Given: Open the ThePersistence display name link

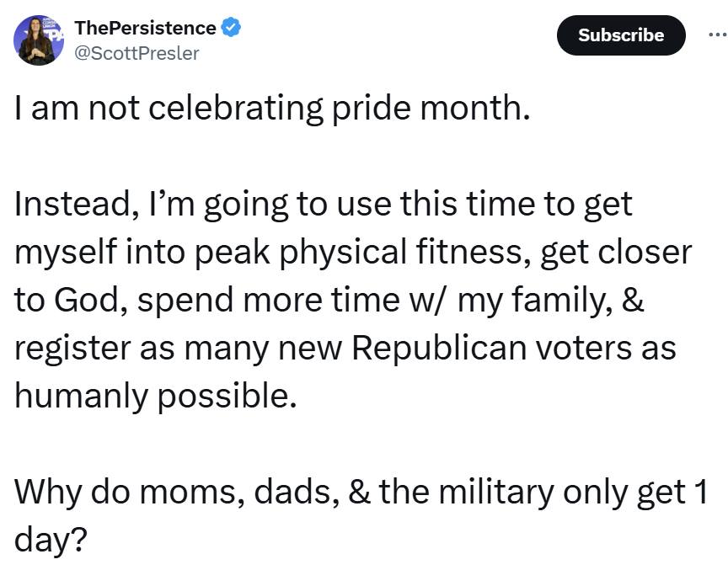Looking at the screenshot, I should (145, 28).
